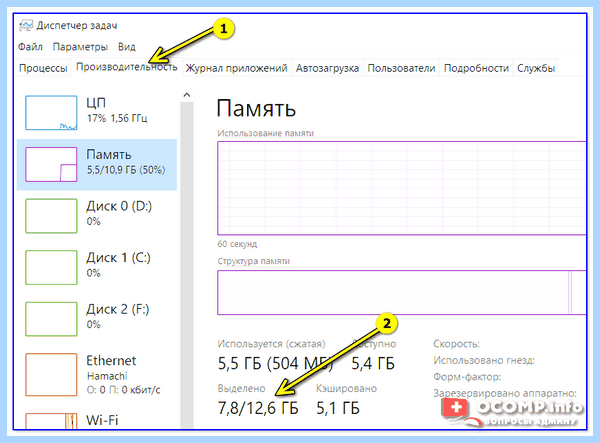Viewport: 600px width, 443px height.
Task: Select the ЦП graph thumbnail
Action: tap(51, 113)
